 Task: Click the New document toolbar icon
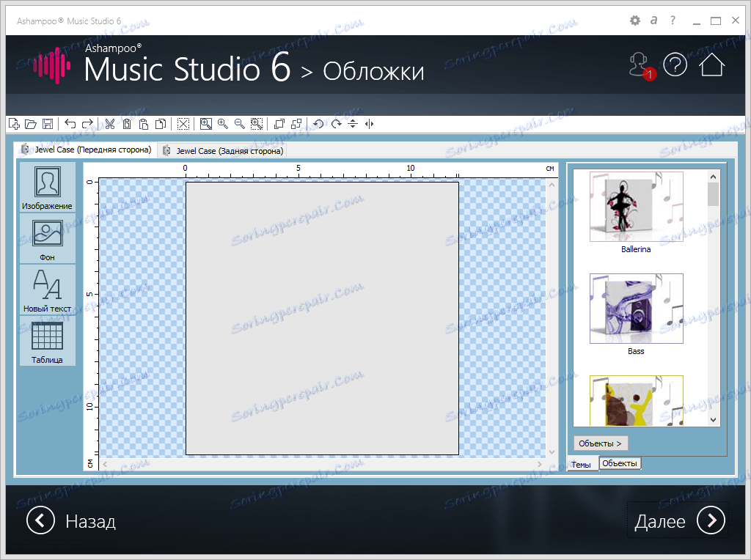pos(15,124)
